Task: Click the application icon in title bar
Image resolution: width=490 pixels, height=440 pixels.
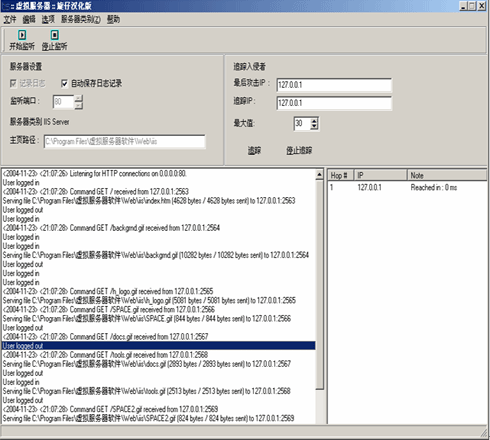Action: 6,6
